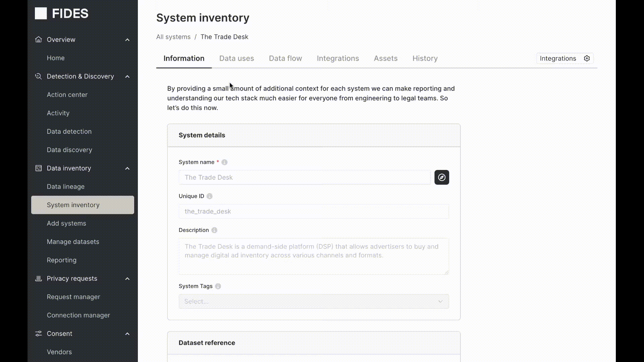Open Request manager in the sidebar
Viewport: 644px width, 362px height.
point(73,297)
